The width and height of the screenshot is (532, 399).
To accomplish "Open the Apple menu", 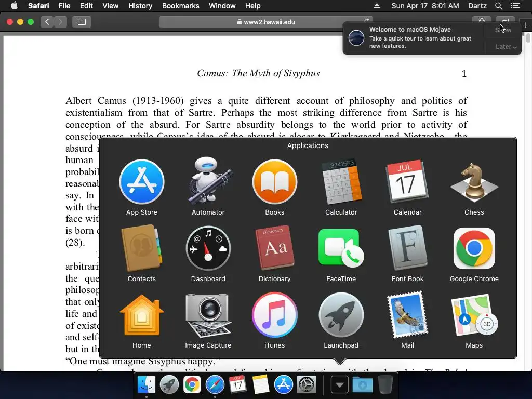I will click(x=14, y=6).
